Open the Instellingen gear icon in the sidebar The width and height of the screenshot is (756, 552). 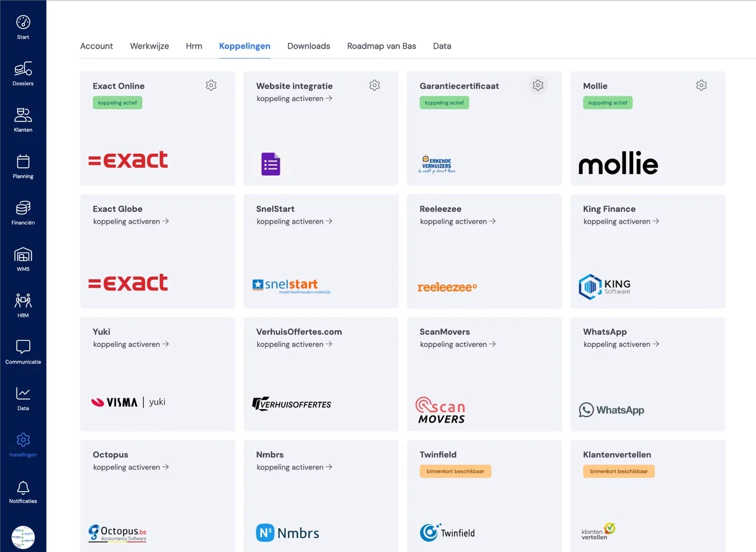click(23, 440)
